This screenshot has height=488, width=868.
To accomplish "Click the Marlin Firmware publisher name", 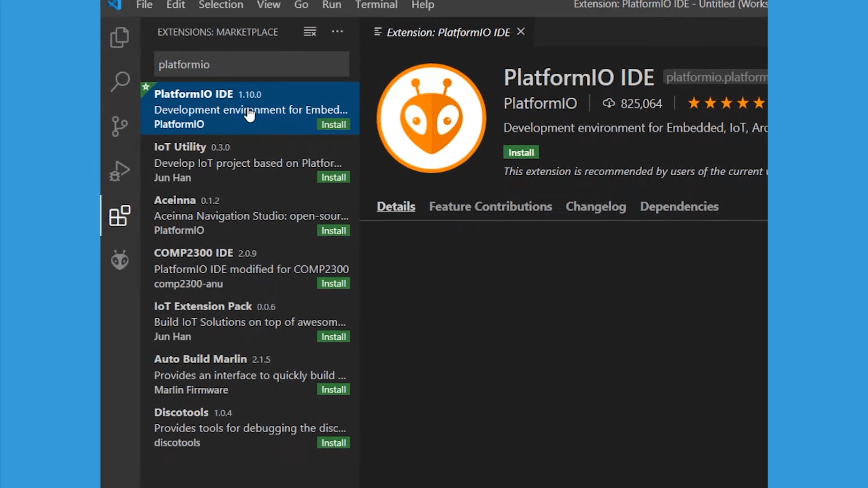I will pos(191,390).
